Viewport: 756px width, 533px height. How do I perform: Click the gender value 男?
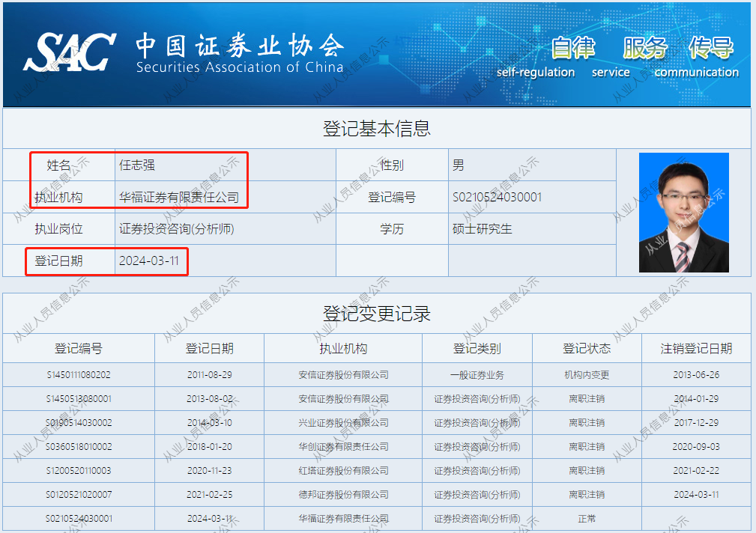click(458, 165)
